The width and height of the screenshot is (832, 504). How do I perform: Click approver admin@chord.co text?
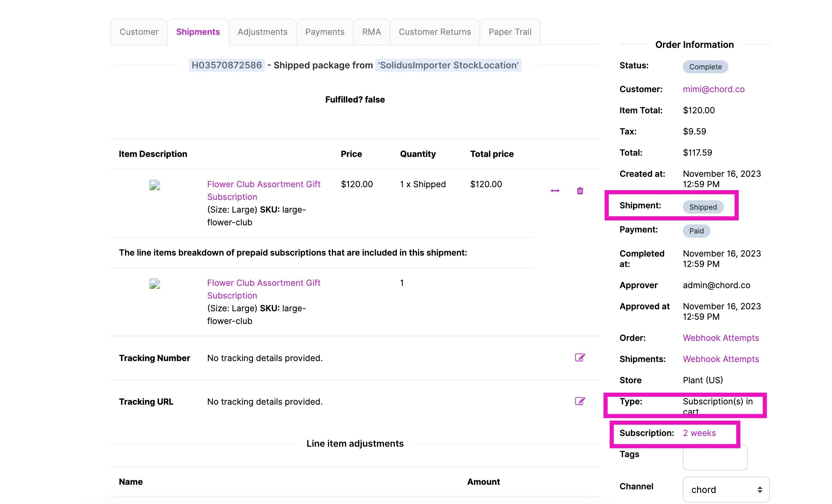(x=716, y=285)
